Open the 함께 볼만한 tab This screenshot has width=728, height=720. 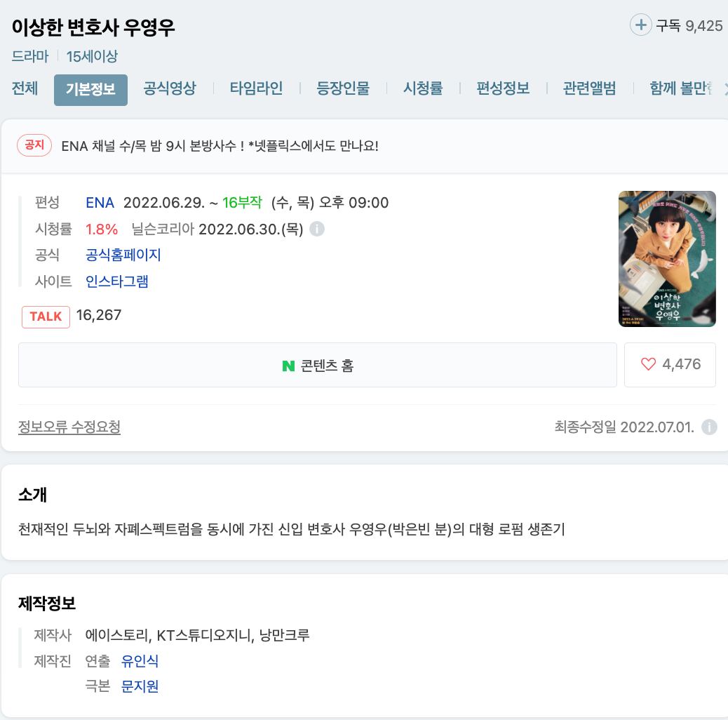tap(680, 88)
